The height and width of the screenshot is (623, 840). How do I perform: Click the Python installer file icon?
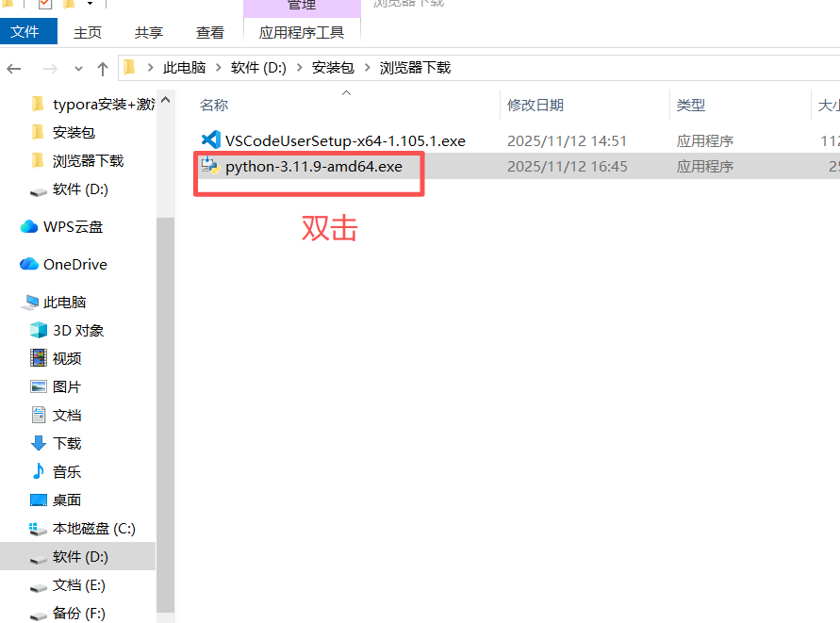(210, 166)
